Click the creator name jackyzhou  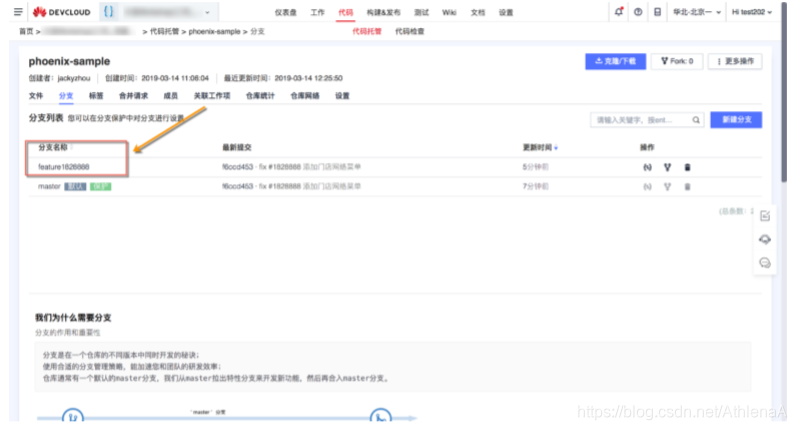74,78
